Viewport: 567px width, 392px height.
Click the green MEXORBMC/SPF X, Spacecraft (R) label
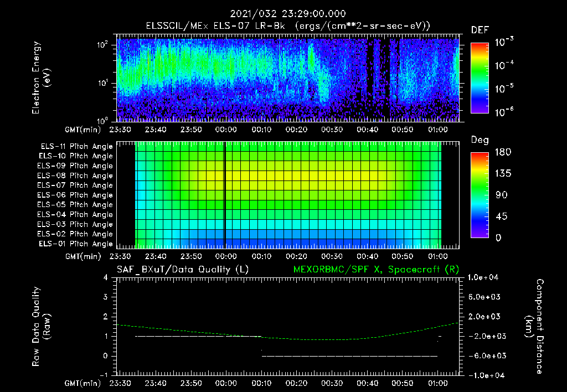click(376, 270)
